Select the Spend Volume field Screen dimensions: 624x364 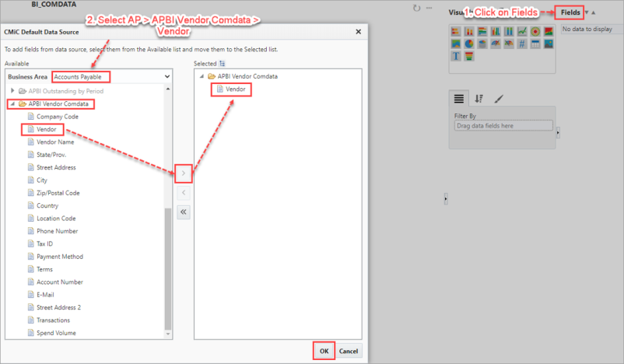coord(56,333)
